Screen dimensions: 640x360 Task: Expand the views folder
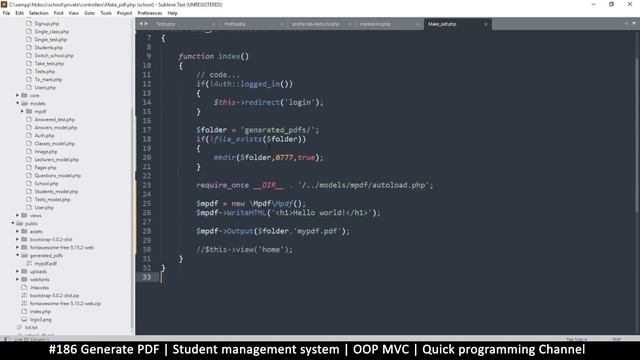pyautogui.click(x=18, y=216)
